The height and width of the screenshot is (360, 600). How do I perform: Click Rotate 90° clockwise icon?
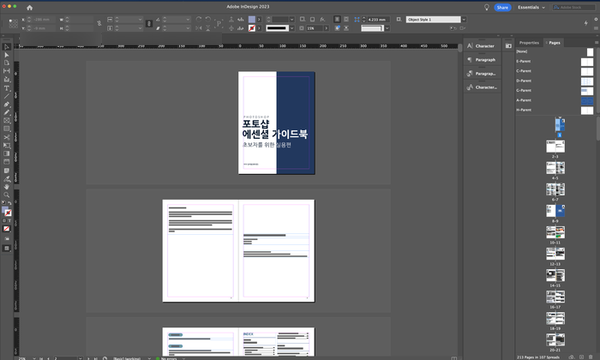tap(199, 19)
